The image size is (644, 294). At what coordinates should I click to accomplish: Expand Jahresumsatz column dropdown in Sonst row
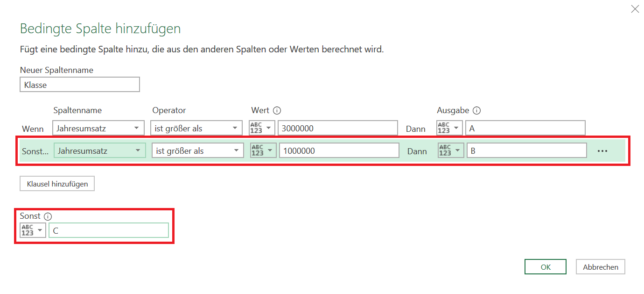(100, 151)
